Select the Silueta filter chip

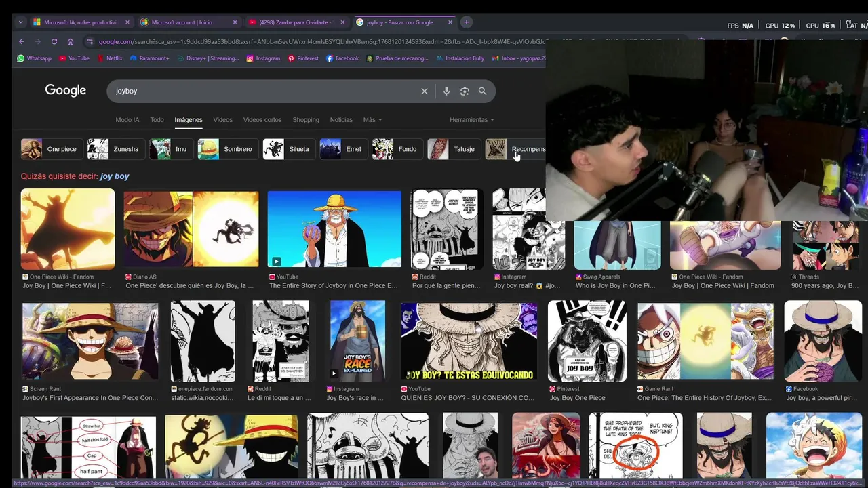point(288,149)
